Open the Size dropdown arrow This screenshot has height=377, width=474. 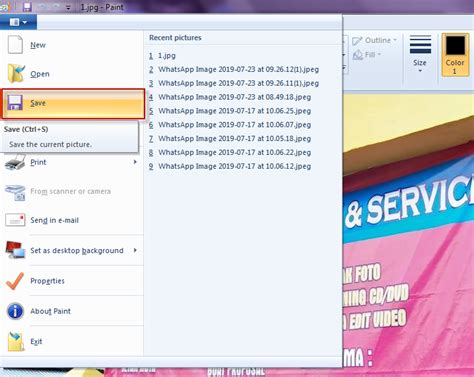pos(420,71)
